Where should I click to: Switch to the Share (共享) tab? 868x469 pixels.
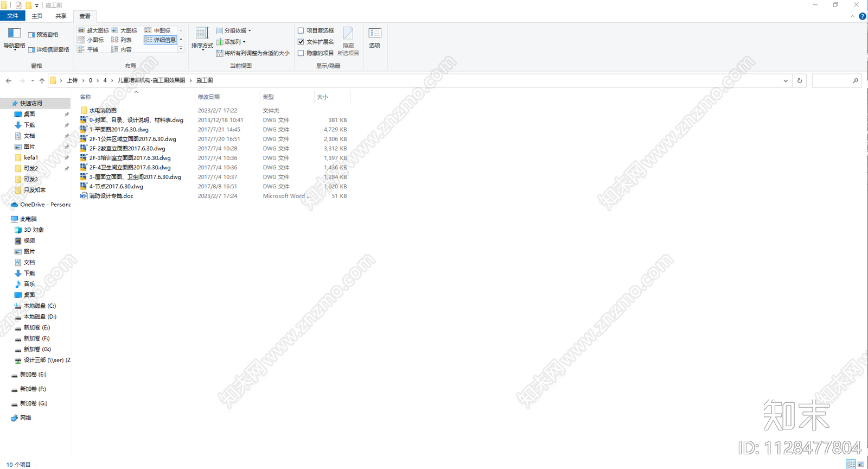tap(61, 16)
